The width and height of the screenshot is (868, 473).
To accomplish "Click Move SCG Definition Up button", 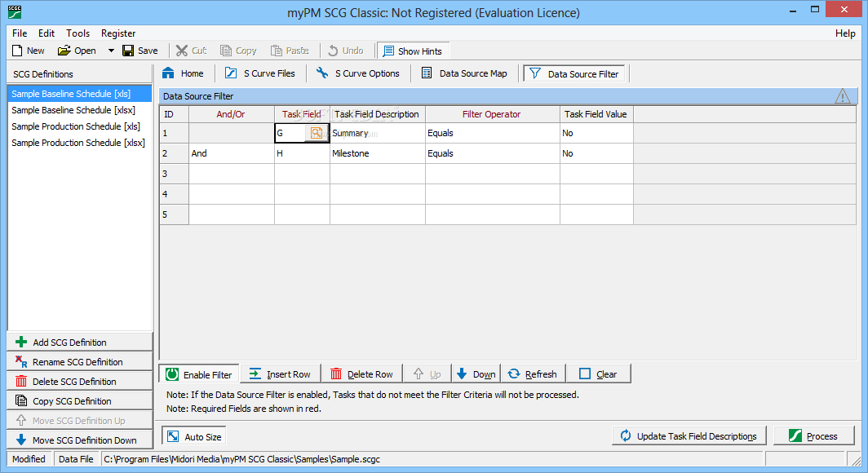I will pyautogui.click(x=80, y=421).
